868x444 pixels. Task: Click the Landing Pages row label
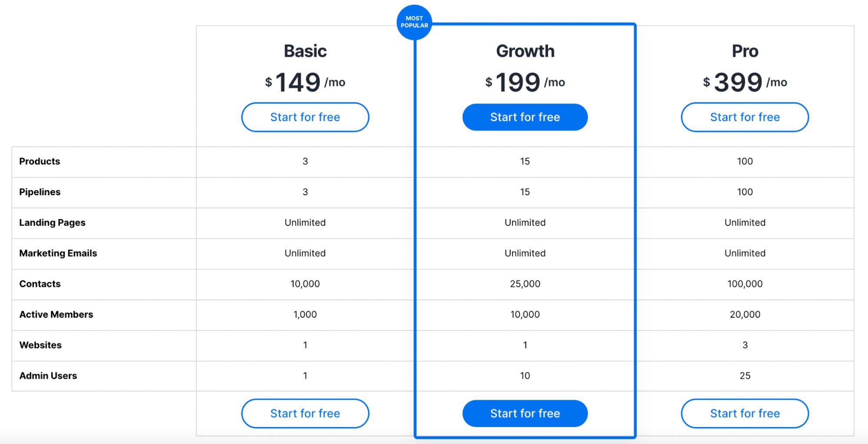(x=52, y=223)
